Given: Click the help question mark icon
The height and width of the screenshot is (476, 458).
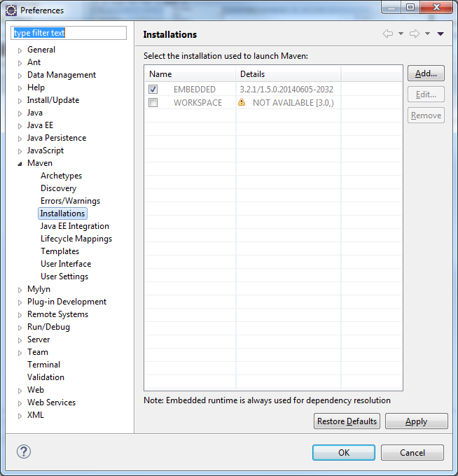Looking at the screenshot, I should coord(23,451).
